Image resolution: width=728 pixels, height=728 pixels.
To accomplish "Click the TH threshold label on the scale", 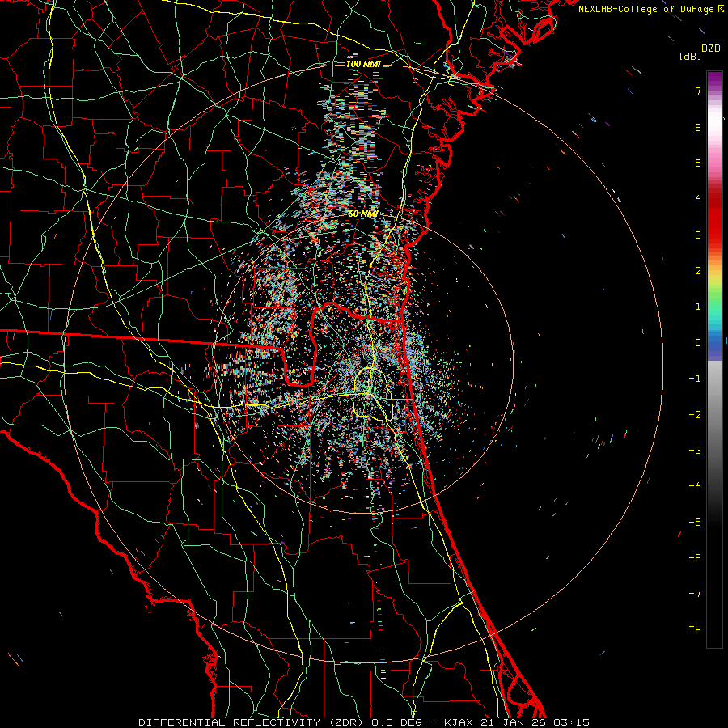I will 695,630.
